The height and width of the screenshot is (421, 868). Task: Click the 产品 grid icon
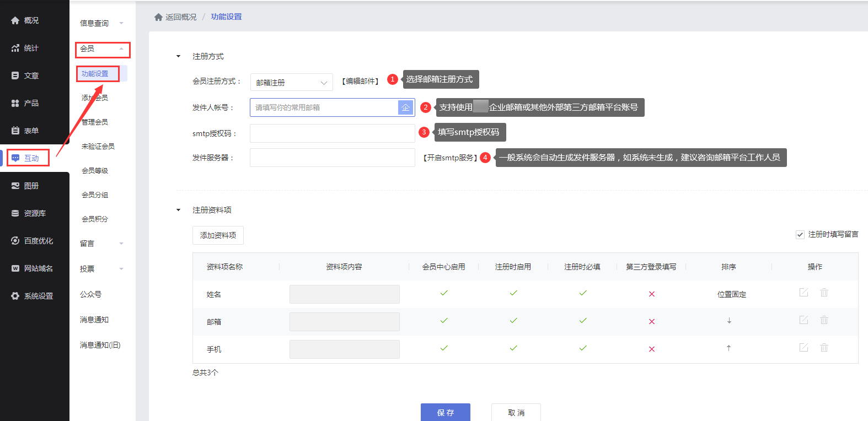(15, 103)
